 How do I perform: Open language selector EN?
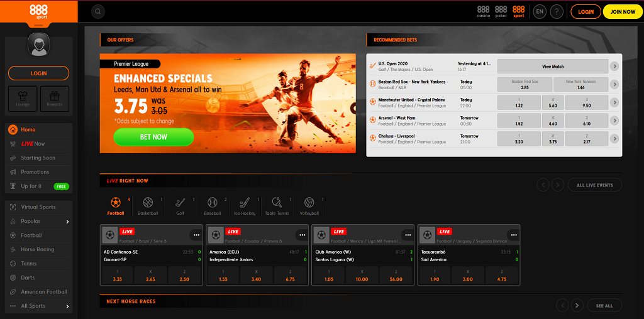540,11
